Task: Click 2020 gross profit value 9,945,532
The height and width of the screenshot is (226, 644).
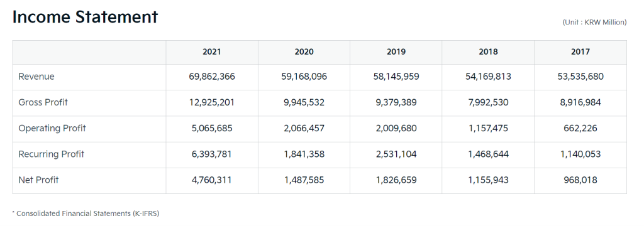Action: click(304, 102)
